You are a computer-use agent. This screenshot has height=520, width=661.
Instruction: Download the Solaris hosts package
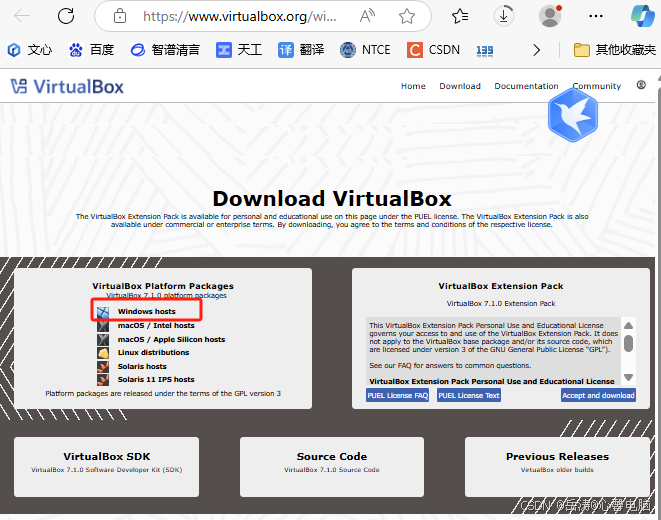tap(142, 366)
